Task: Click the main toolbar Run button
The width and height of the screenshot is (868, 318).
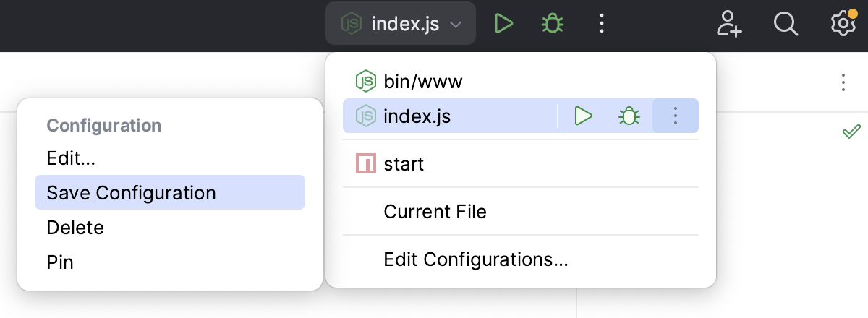Action: click(x=503, y=24)
